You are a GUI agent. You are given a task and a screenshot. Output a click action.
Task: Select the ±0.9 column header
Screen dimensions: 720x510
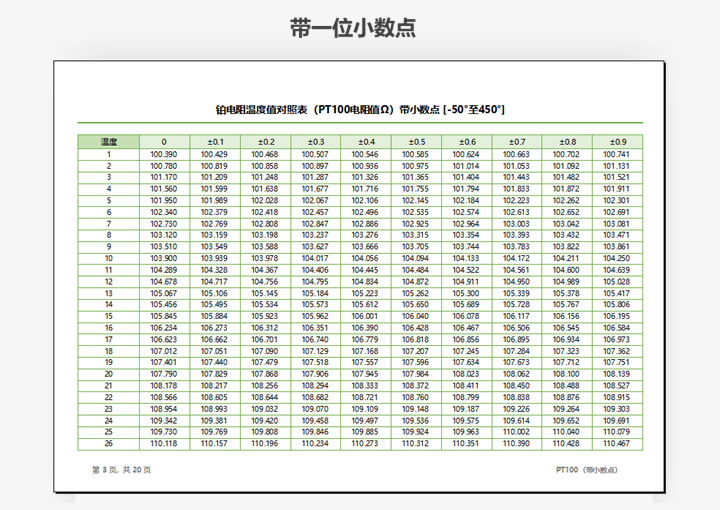pos(617,142)
